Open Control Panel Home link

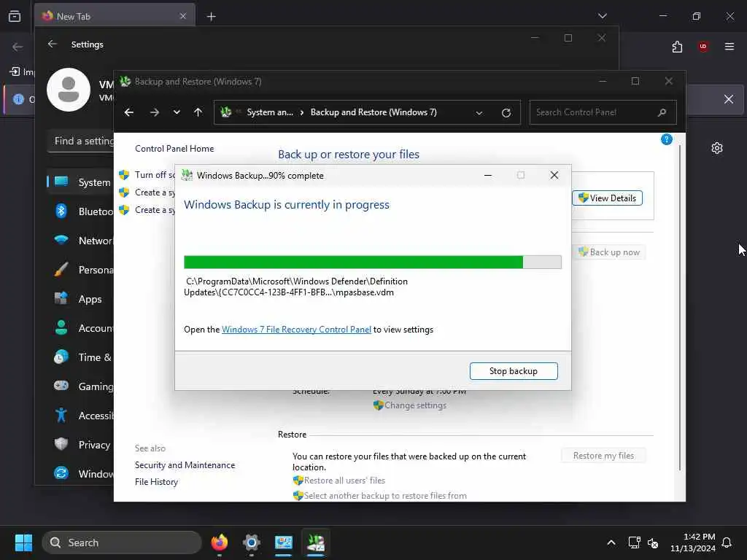coord(174,149)
